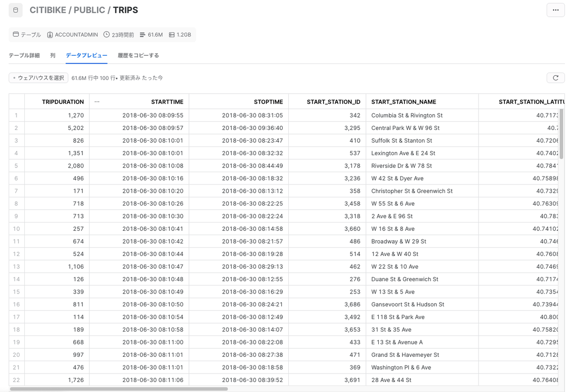The image size is (571, 392).
Task: Click the refresh data preview button
Action: pyautogui.click(x=555, y=78)
